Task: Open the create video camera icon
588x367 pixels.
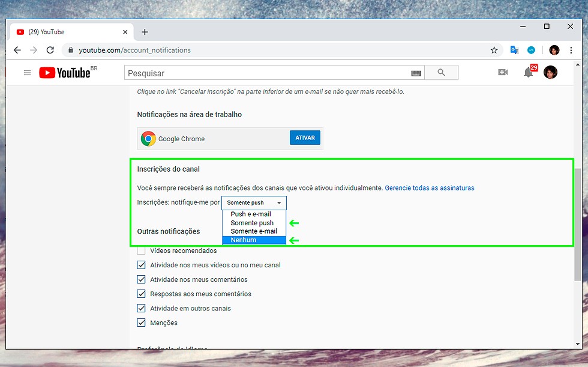Action: (503, 72)
